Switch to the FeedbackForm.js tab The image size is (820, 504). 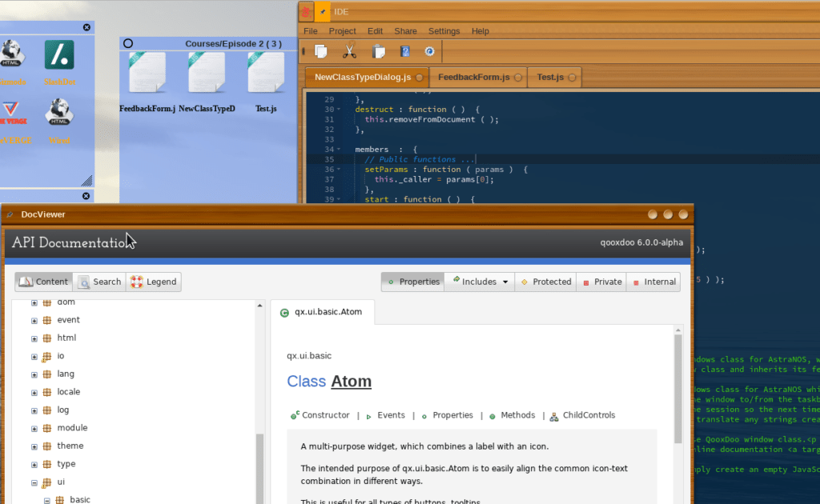click(474, 77)
